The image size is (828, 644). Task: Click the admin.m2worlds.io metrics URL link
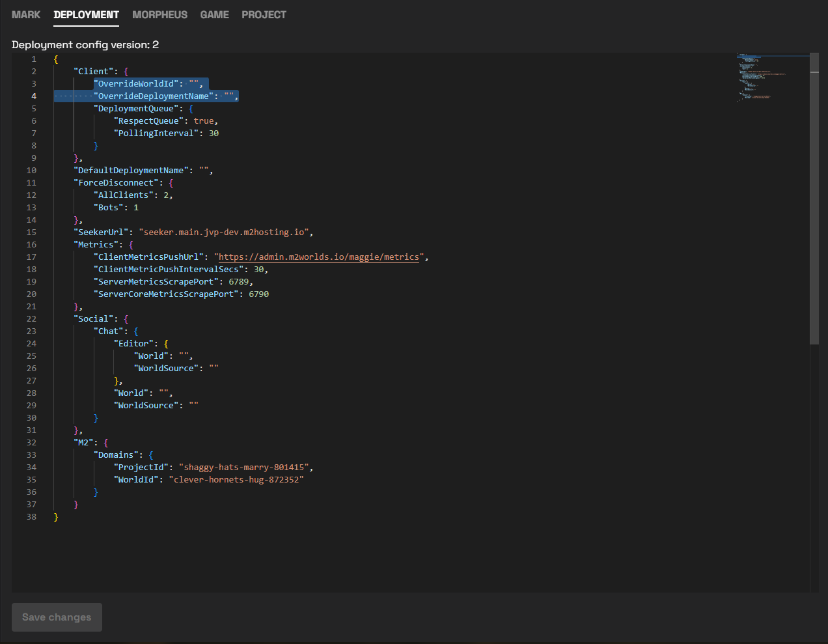319,257
